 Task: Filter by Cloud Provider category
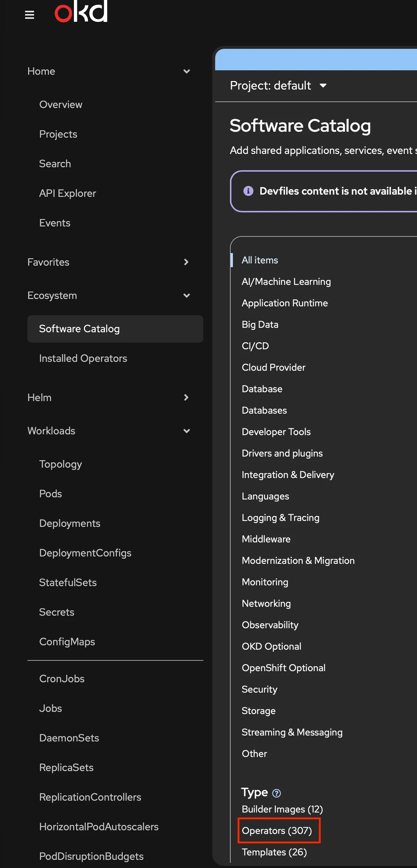[274, 367]
